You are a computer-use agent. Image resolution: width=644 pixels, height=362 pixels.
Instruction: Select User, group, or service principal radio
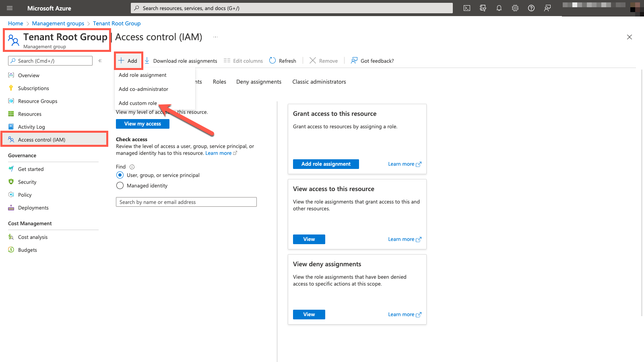point(120,175)
